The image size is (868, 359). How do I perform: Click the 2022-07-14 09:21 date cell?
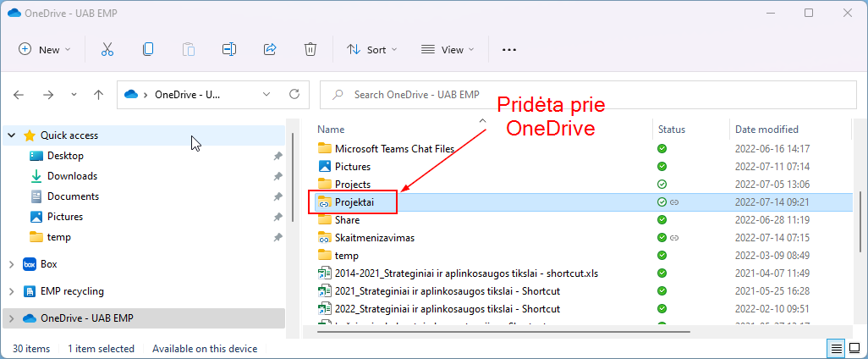pyautogui.click(x=772, y=202)
